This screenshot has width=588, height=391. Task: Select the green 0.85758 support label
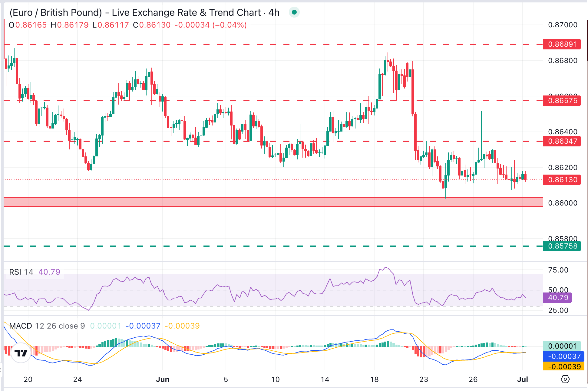pos(562,246)
